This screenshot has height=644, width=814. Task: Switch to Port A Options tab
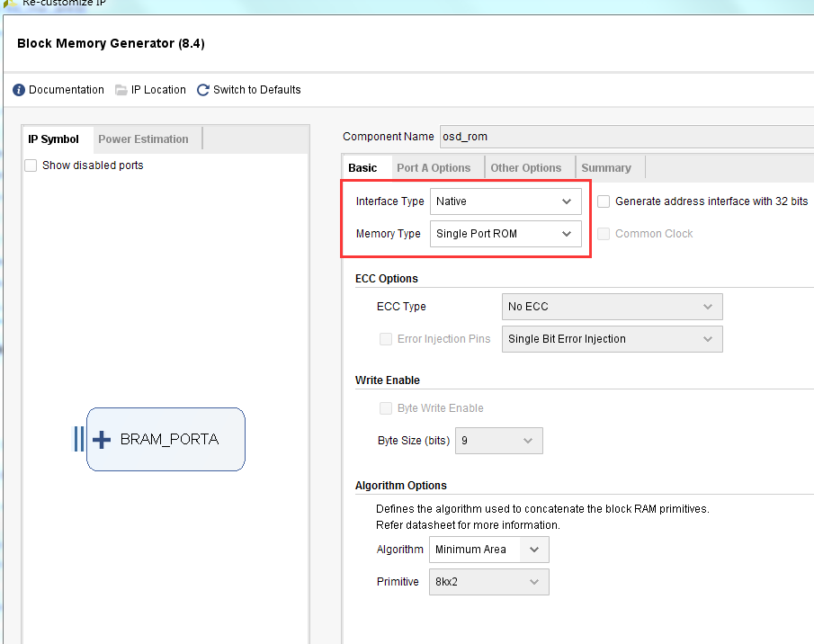tap(434, 168)
